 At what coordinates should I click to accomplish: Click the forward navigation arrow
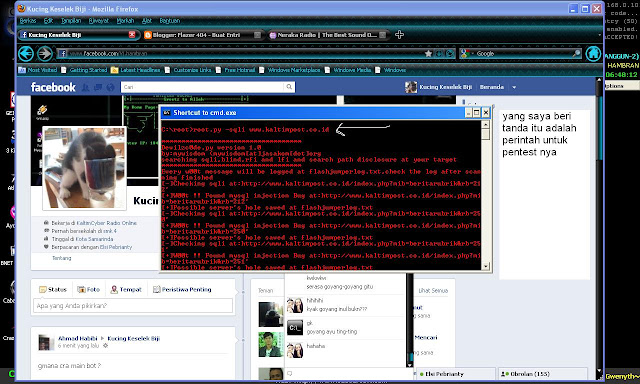[x=45, y=53]
